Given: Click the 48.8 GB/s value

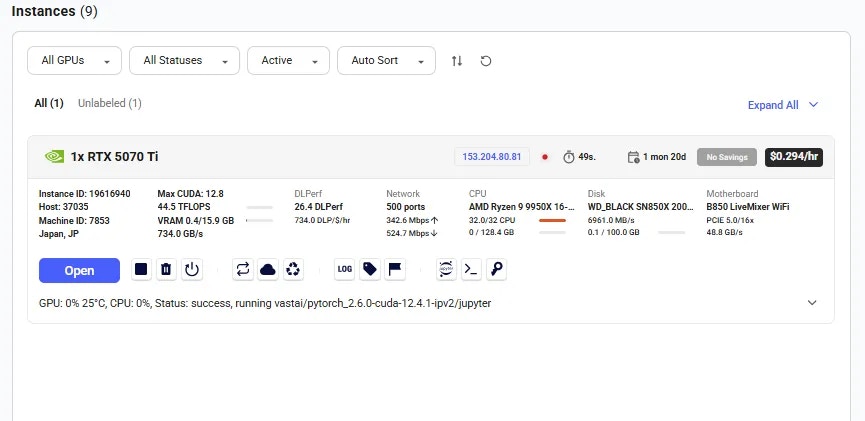Looking at the screenshot, I should pos(724,233).
